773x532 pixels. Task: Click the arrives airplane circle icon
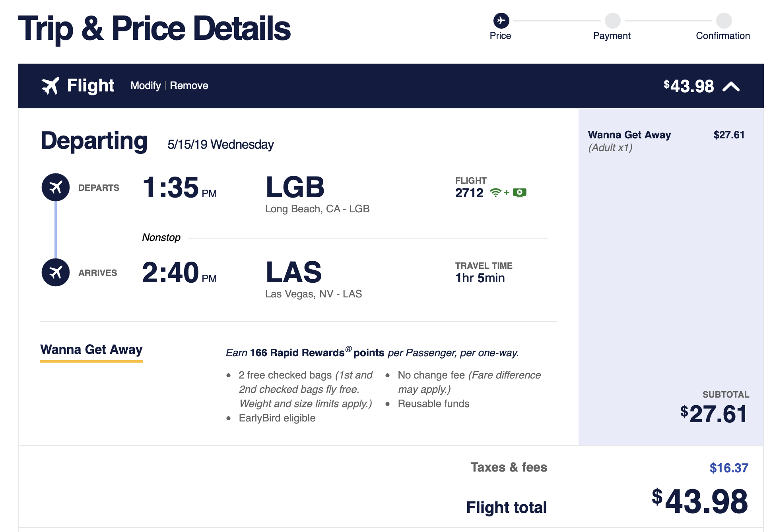pos(56,272)
